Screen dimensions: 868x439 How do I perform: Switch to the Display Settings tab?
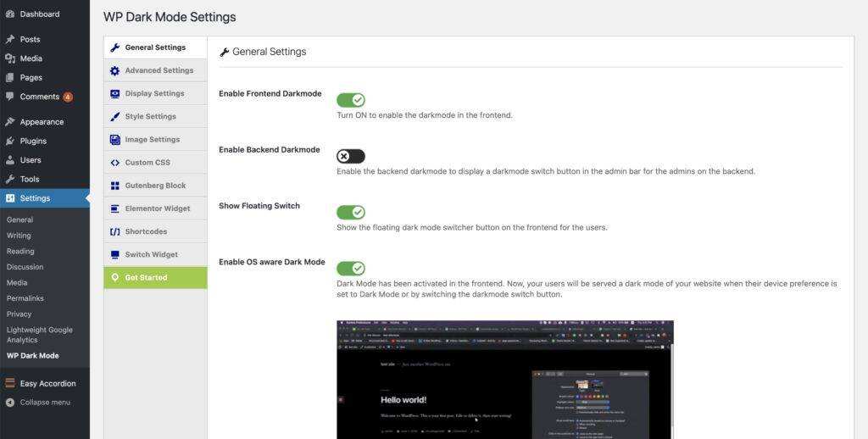point(156,93)
